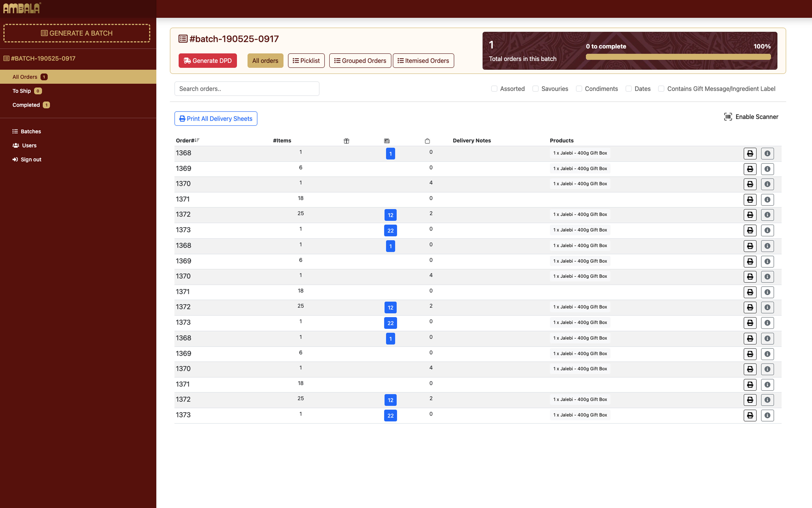Open the Grouped Orders tab
Image resolution: width=812 pixels, height=508 pixels.
(x=360, y=60)
